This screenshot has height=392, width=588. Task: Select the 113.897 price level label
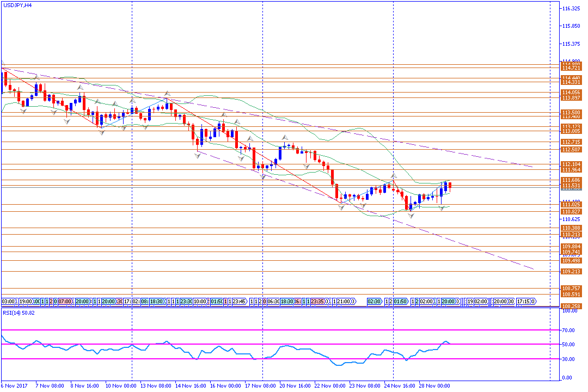click(571, 98)
